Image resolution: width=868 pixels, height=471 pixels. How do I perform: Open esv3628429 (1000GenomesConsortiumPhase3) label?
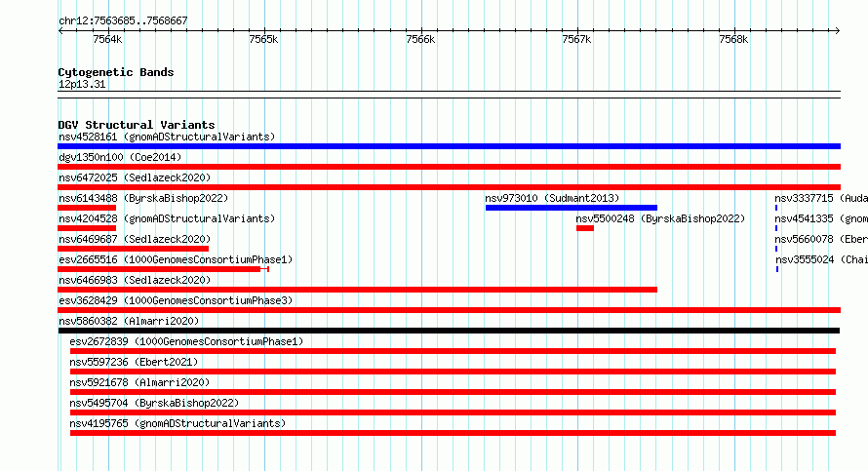click(176, 300)
